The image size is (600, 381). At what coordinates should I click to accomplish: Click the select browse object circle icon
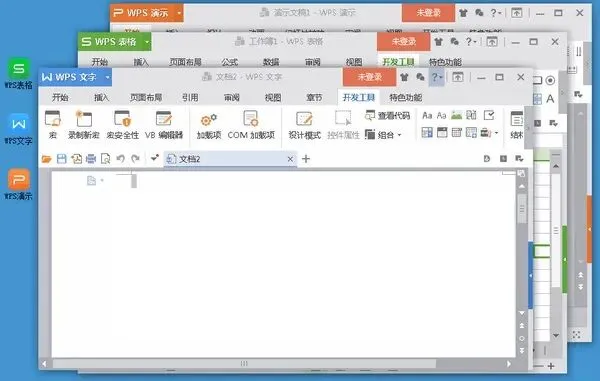[522, 338]
